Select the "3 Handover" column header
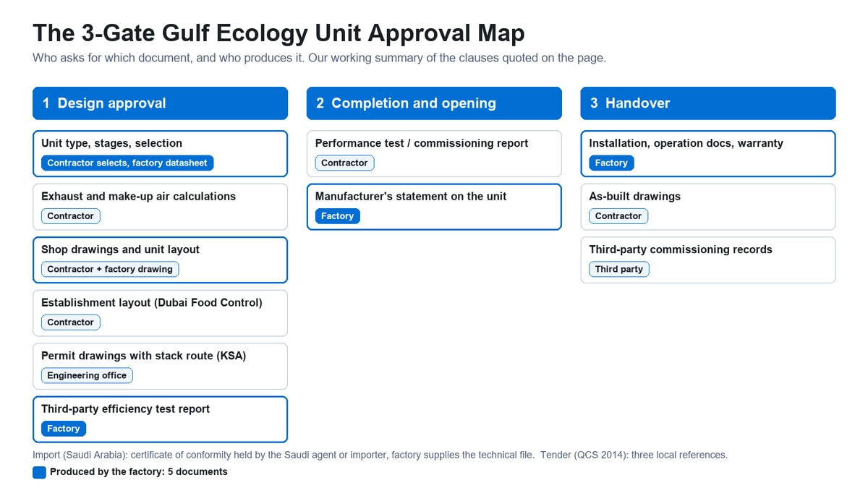 [x=708, y=103]
